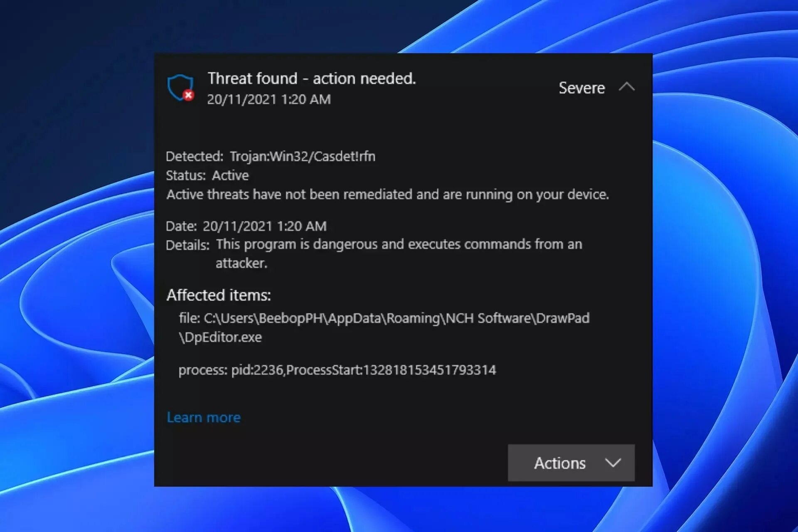Click the Status: Active line

207,175
